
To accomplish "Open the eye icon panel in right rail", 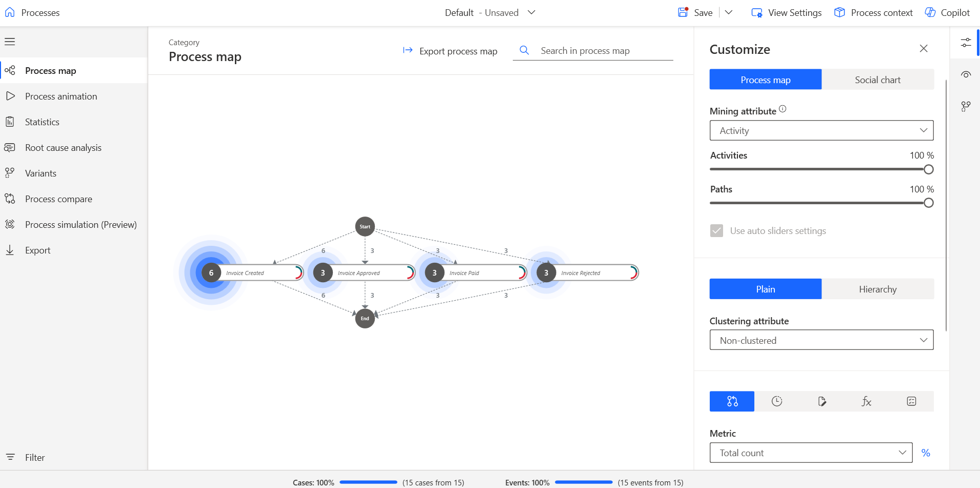I will (966, 74).
